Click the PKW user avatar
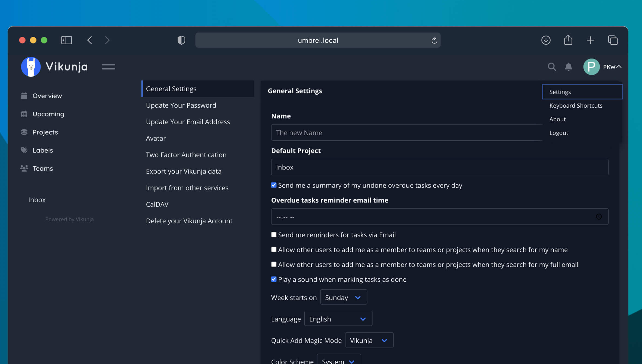Screen dimensions: 642x364 tap(591, 67)
